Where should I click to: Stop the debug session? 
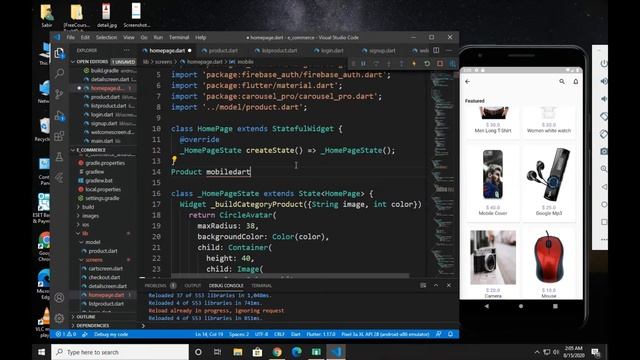440,64
